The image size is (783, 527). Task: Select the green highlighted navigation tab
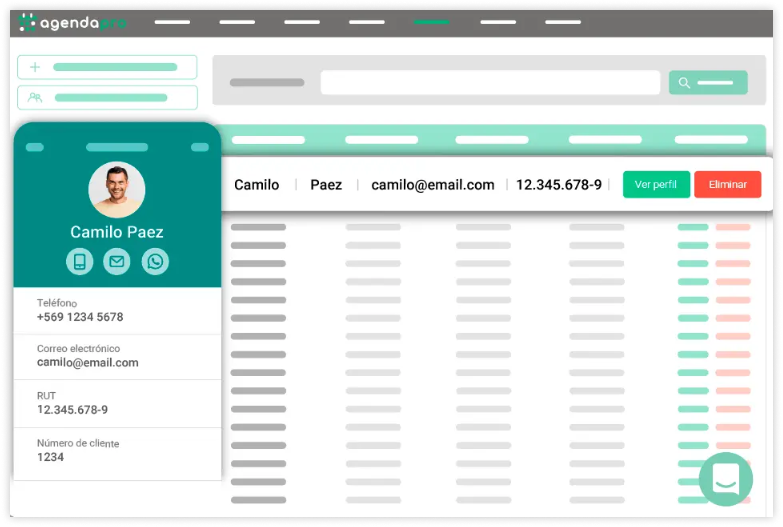click(x=431, y=22)
